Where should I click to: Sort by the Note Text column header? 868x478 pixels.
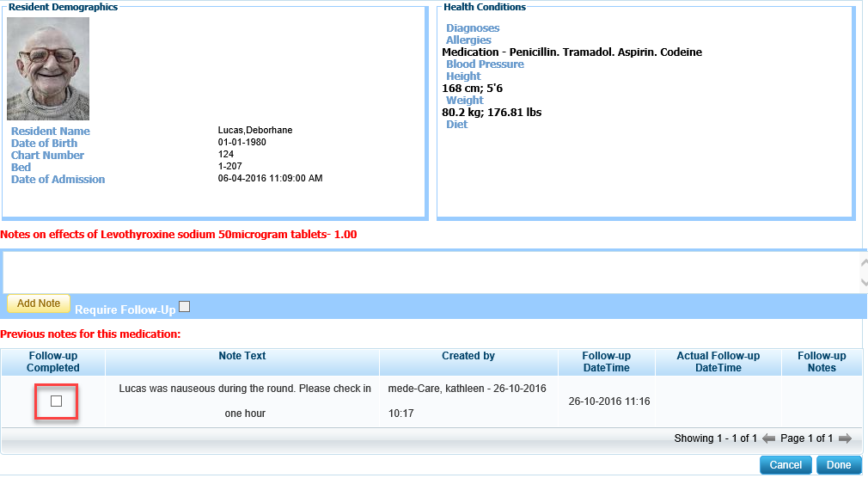[242, 356]
